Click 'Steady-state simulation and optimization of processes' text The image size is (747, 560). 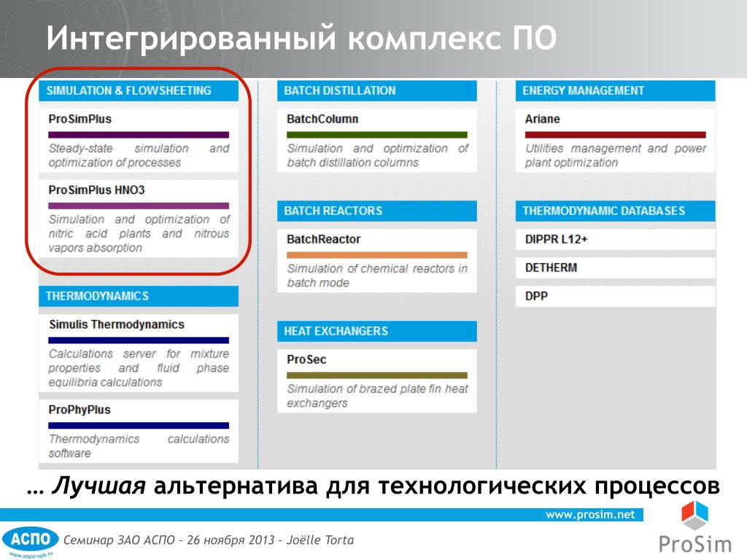(139, 155)
